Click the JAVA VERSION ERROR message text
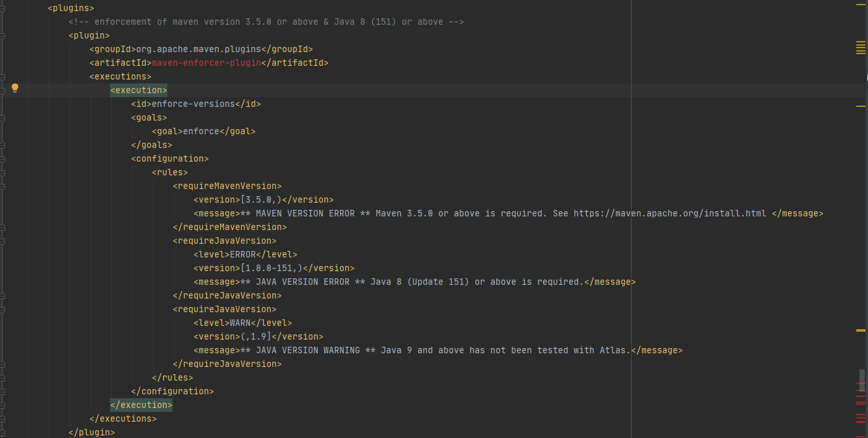Image resolution: width=868 pixels, height=438 pixels. [412, 282]
